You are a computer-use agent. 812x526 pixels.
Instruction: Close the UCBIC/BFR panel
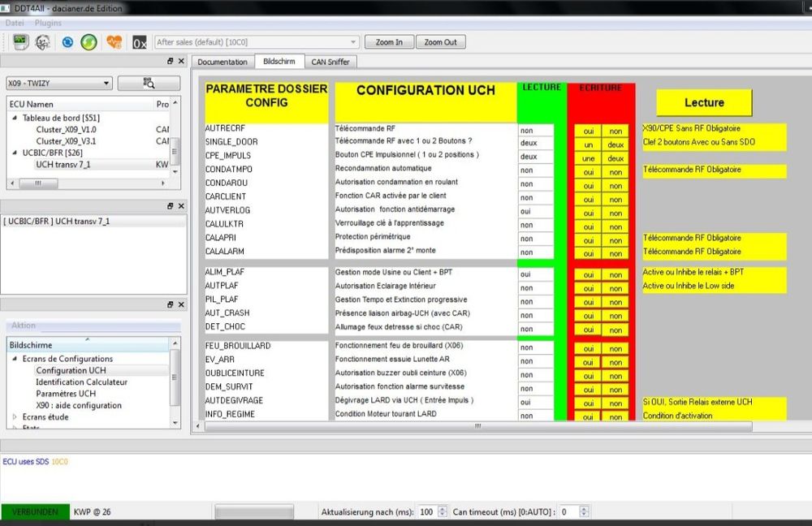click(x=181, y=206)
